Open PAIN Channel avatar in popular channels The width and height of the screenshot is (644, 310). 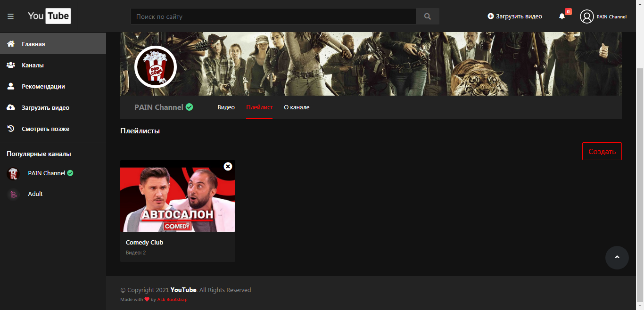coord(13,173)
